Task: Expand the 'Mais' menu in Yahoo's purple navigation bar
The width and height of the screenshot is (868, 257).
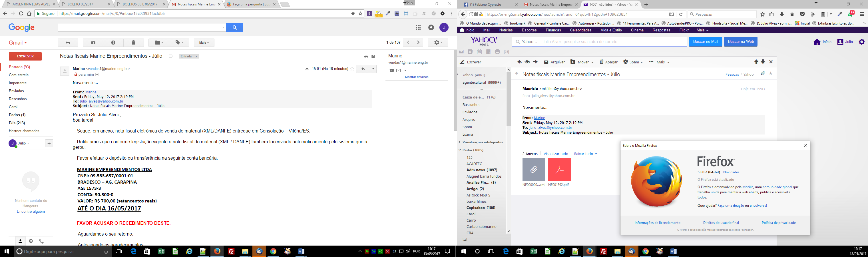Action: (703, 30)
